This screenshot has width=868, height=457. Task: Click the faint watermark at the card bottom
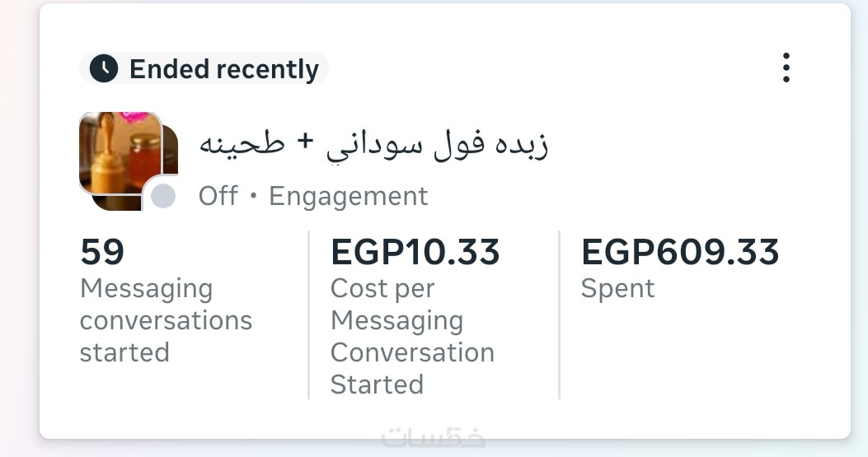coord(433,436)
